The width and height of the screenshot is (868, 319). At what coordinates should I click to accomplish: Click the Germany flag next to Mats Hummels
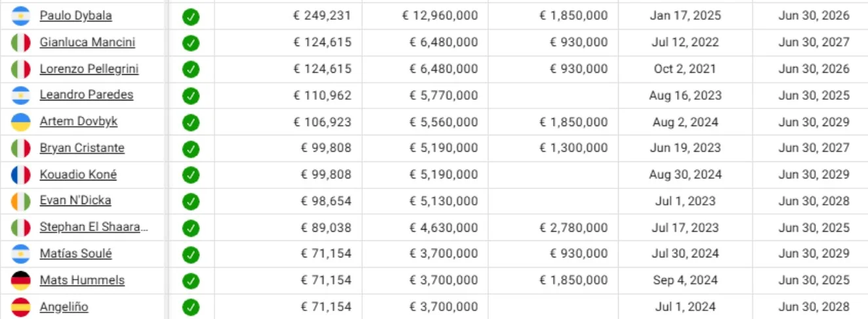(21, 280)
